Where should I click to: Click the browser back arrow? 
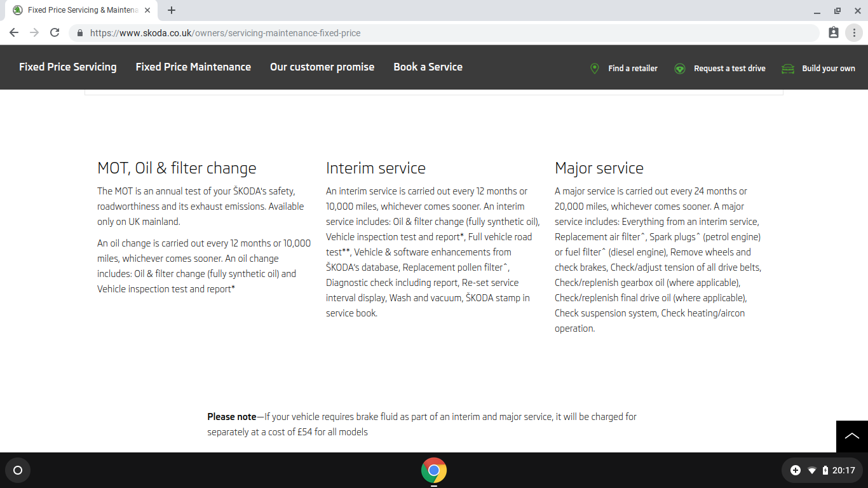pos(14,32)
